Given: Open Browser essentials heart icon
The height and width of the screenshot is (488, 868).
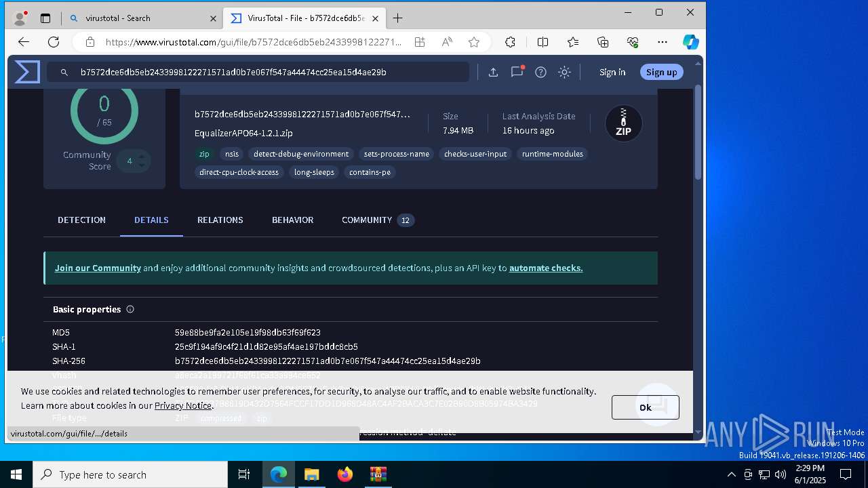Looking at the screenshot, I should [x=633, y=42].
